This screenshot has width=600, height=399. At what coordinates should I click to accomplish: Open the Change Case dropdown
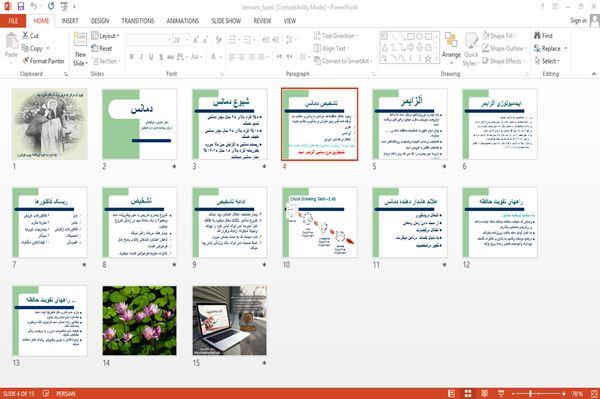(x=196, y=57)
